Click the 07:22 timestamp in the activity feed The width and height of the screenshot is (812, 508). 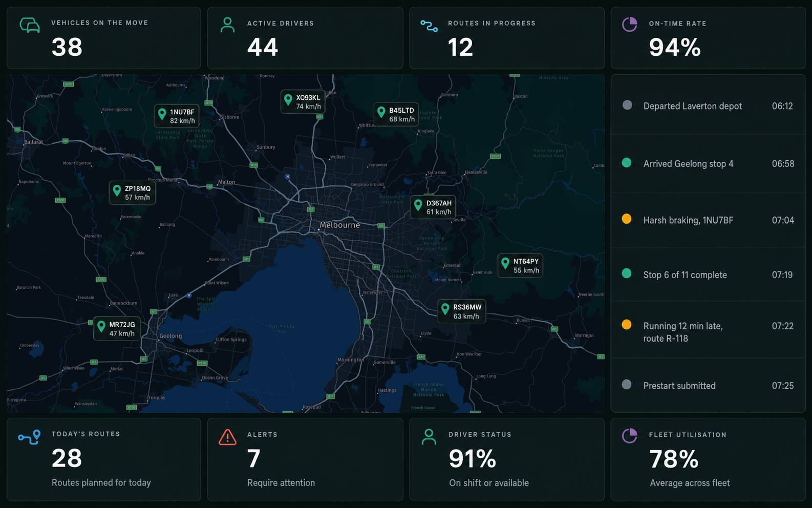coord(783,326)
